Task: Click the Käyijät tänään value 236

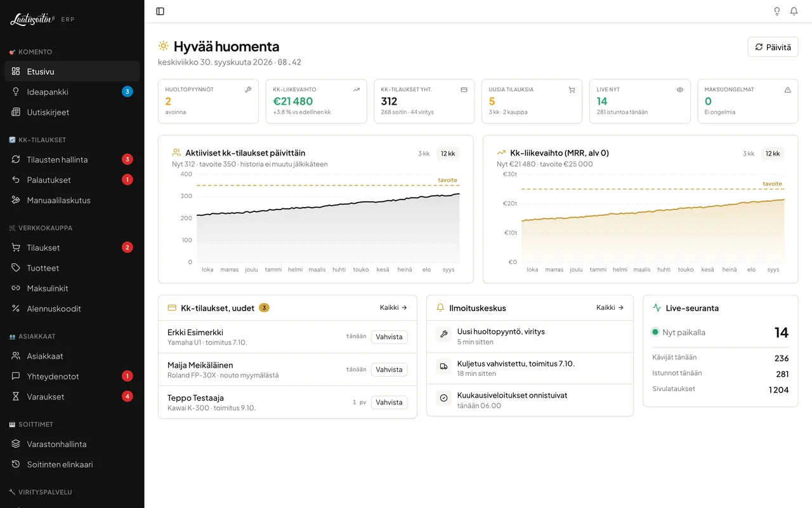Action: coord(782,358)
